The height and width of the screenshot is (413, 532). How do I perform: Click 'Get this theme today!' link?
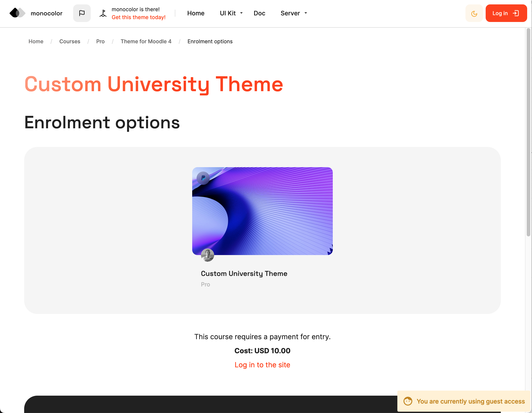138,17
